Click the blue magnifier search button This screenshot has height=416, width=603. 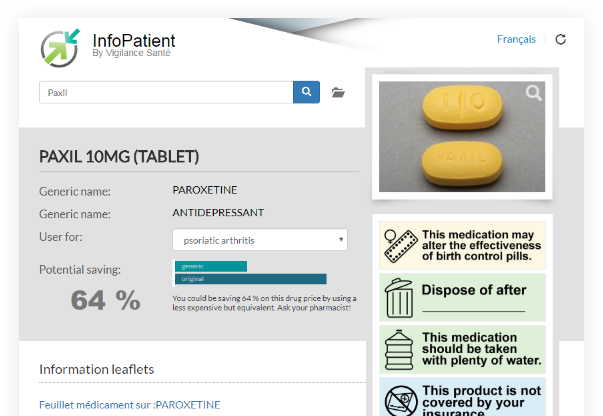click(306, 92)
